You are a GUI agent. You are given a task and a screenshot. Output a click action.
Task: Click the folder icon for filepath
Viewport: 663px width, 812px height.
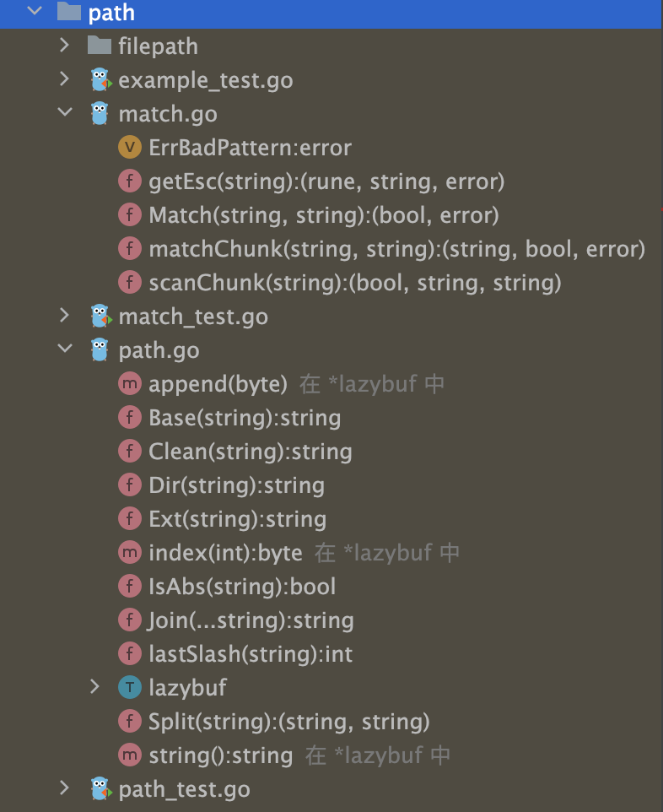(x=99, y=46)
